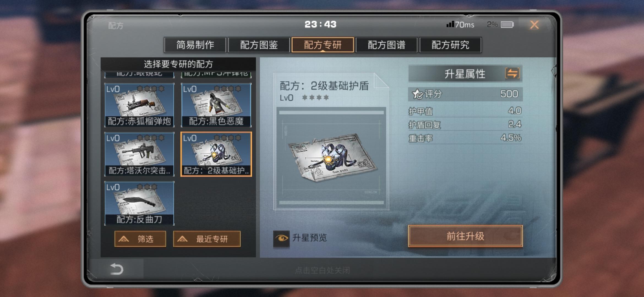Viewport: 644px width, 297px height.
Task: Select the 配方图谱 tab
Action: [386, 45]
